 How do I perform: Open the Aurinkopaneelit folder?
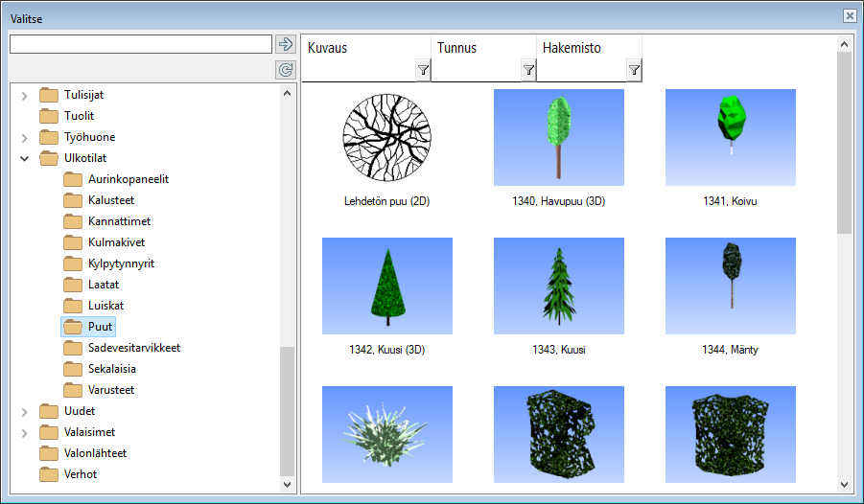click(x=128, y=180)
